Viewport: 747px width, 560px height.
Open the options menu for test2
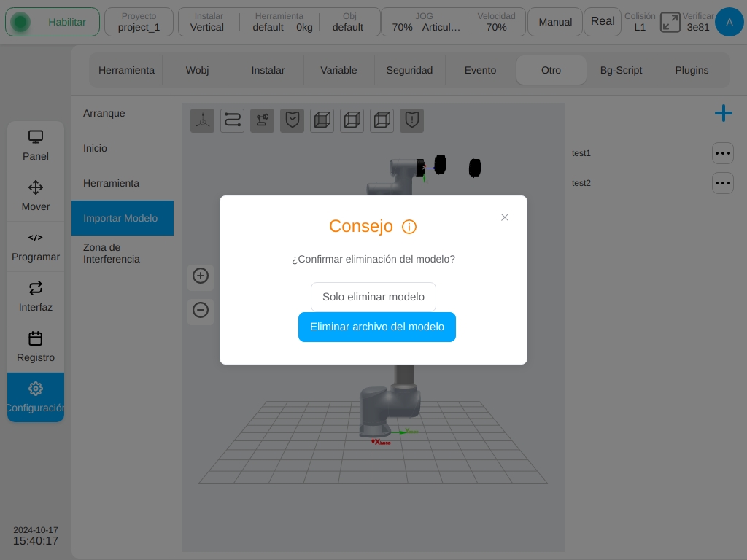click(723, 183)
